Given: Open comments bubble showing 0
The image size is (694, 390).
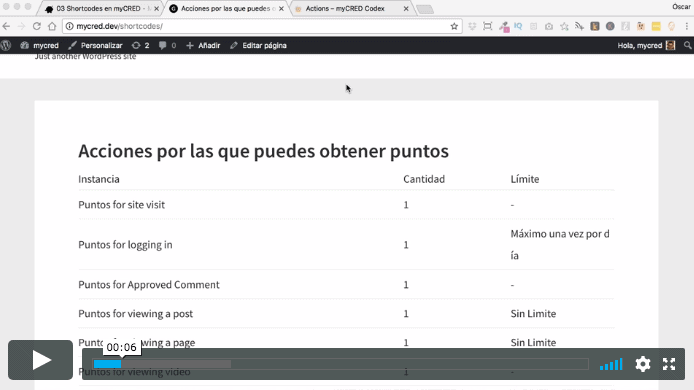Looking at the screenshot, I should click(x=167, y=46).
